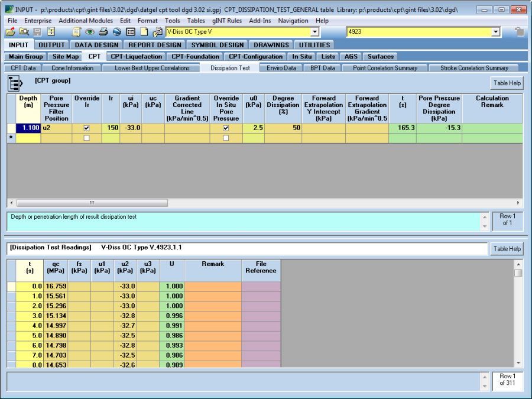The image size is (532, 399).
Task: Select the Depth cell showing 1.100
Action: [28, 128]
